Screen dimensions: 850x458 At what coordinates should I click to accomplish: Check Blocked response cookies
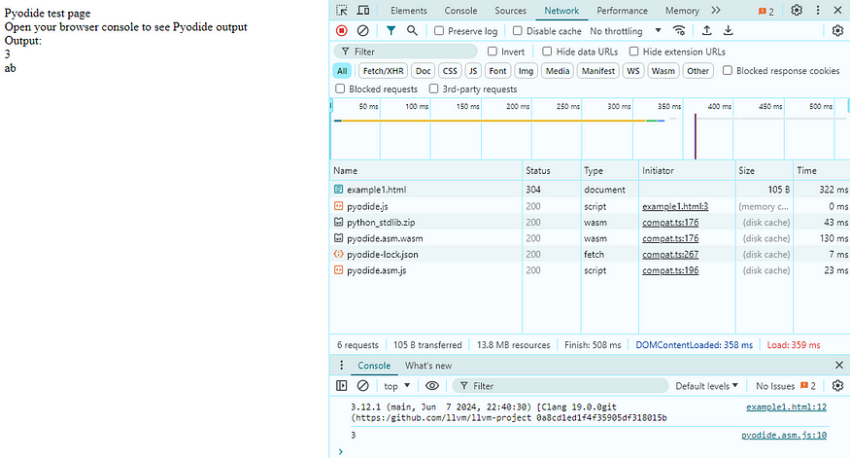point(727,70)
